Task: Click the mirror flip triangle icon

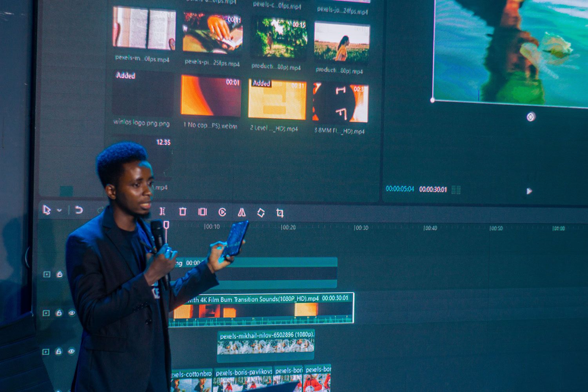Action: [242, 212]
